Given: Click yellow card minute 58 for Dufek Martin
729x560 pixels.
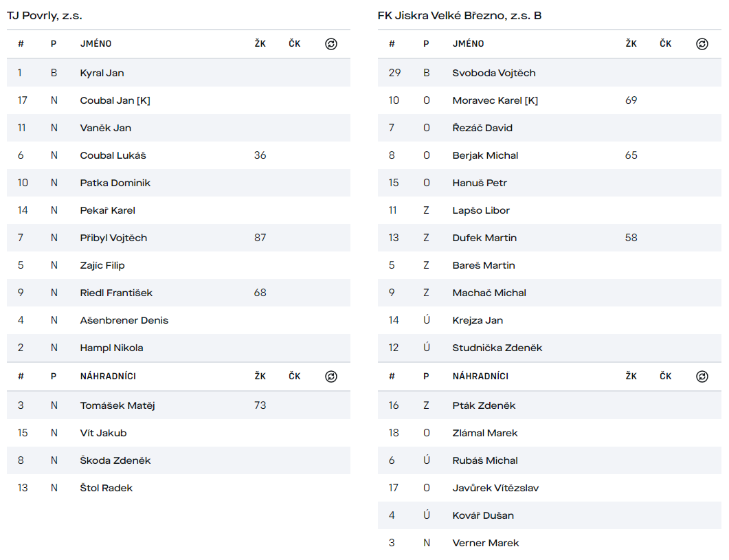Looking at the screenshot, I should pyautogui.click(x=631, y=238).
